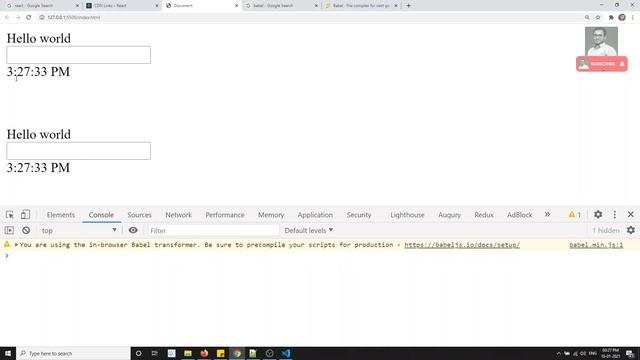The image size is (640, 360).
Task: Click the address bar URL
Action: [73, 18]
